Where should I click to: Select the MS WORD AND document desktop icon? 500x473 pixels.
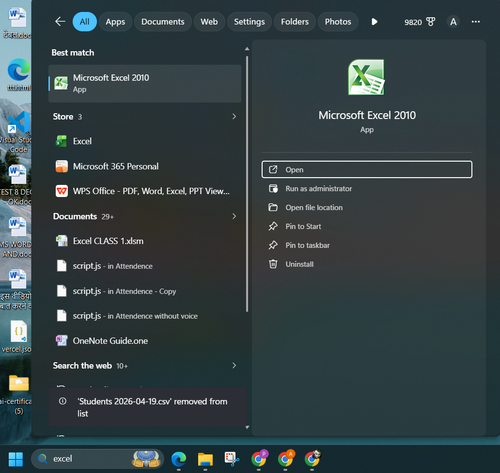point(17,237)
